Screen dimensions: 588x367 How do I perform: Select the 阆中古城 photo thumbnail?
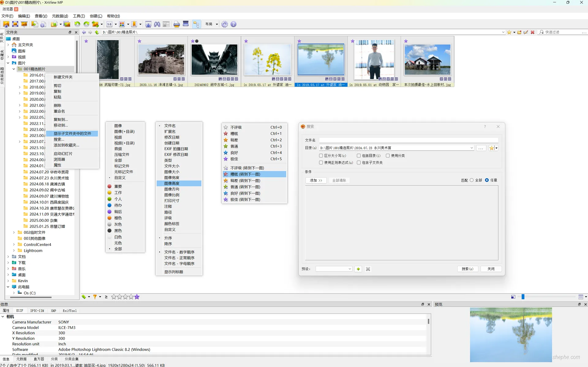(214, 60)
